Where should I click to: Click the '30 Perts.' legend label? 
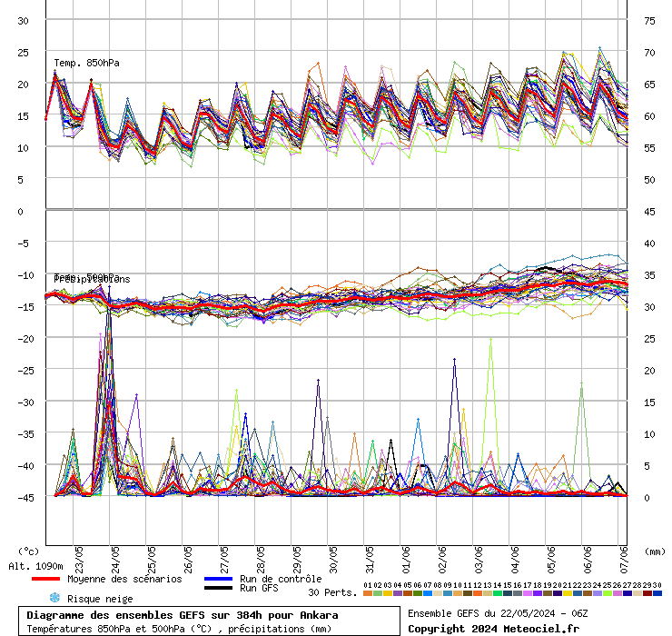[x=332, y=592]
